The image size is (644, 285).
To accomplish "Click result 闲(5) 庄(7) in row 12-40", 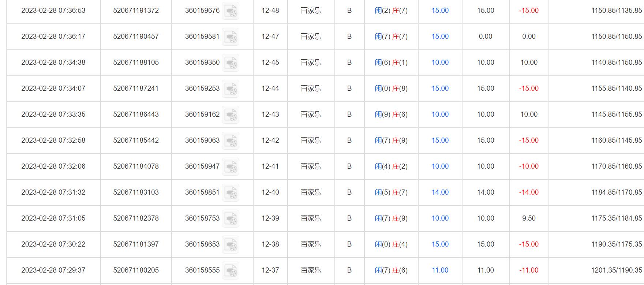I will click(x=391, y=192).
